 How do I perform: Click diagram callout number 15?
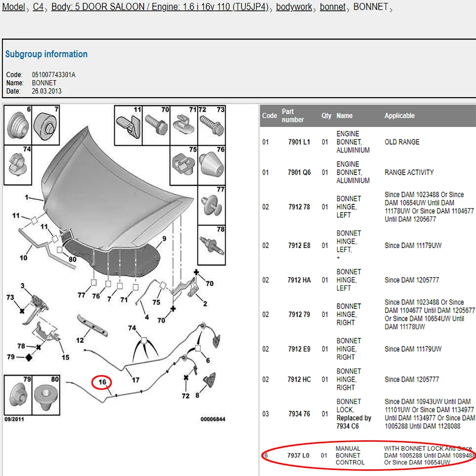pos(66,357)
